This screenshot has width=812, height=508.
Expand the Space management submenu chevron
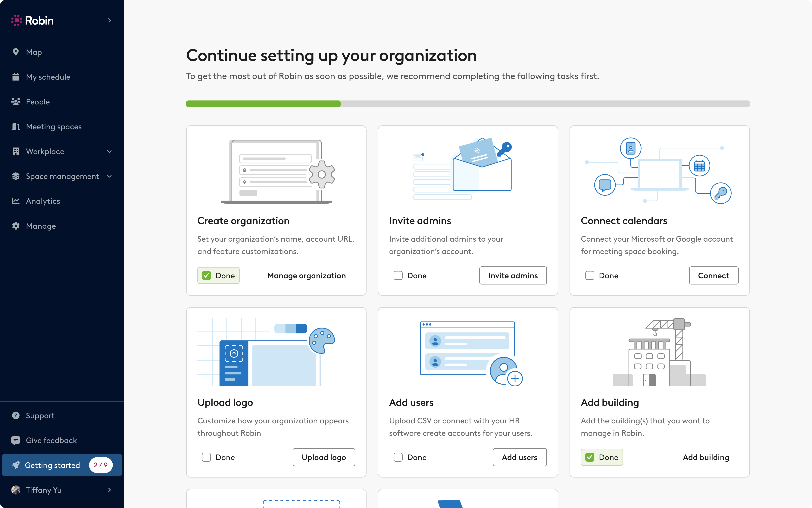coord(109,176)
